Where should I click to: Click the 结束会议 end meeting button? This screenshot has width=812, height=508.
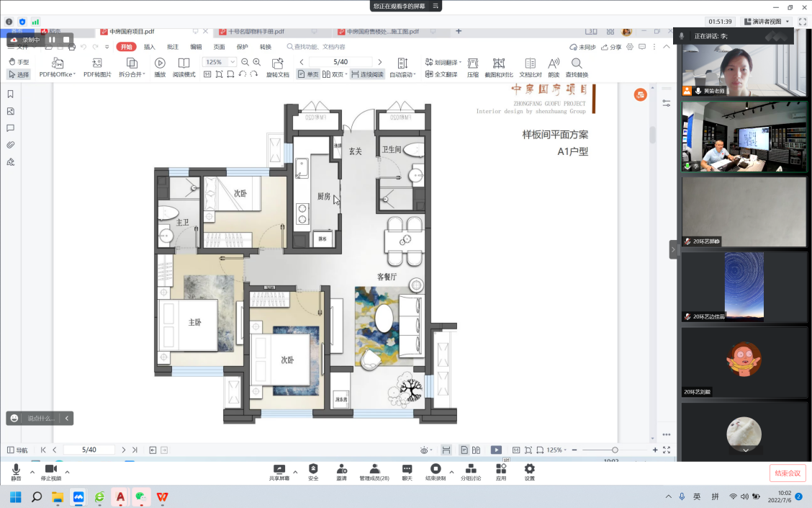tap(787, 473)
